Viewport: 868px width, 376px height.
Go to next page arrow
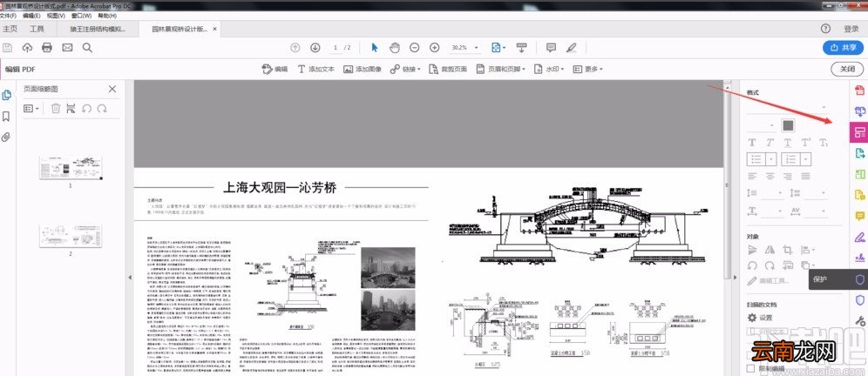click(x=315, y=48)
